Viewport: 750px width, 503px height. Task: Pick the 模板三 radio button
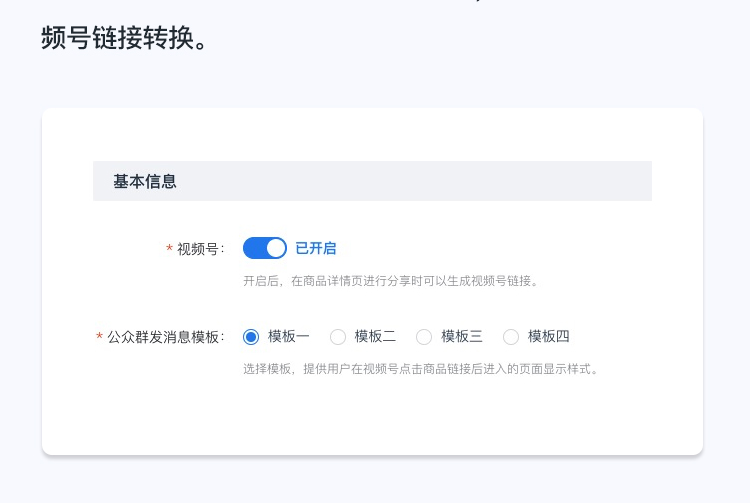click(424, 337)
